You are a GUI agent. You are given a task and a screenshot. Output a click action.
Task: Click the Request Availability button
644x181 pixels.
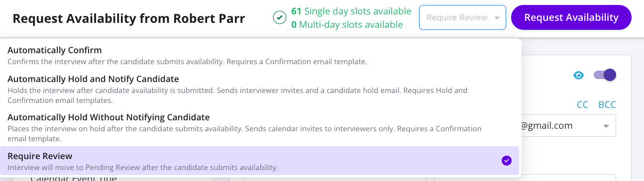[x=571, y=18]
